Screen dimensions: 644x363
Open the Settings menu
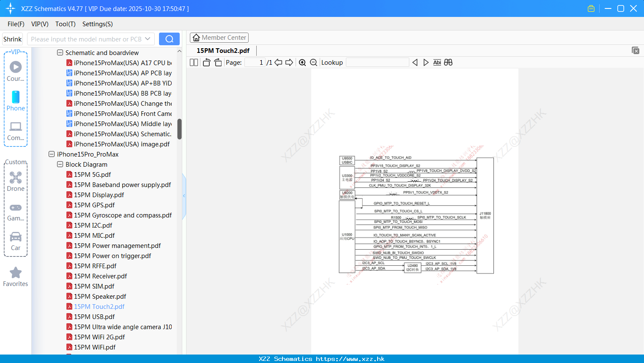(x=98, y=24)
